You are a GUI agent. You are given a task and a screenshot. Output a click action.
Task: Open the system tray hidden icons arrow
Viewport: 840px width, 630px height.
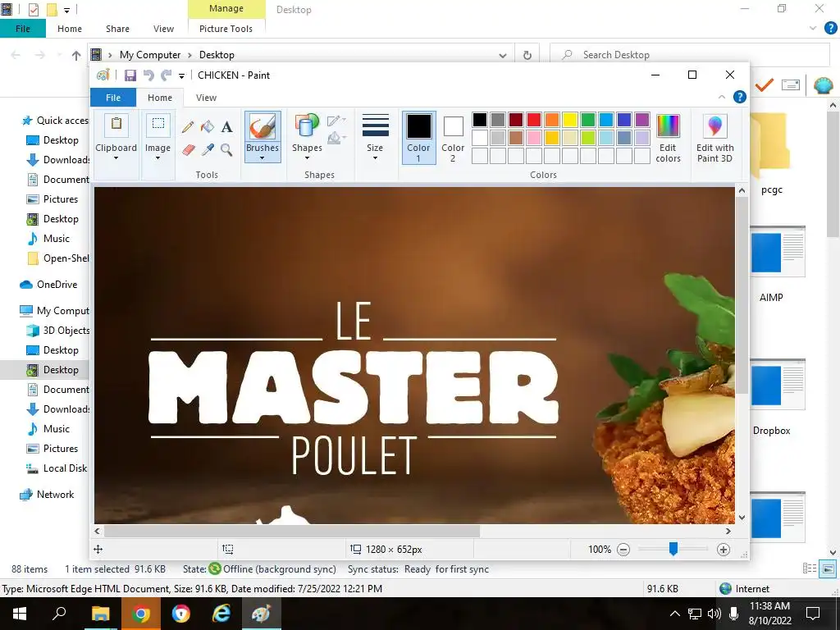point(675,614)
